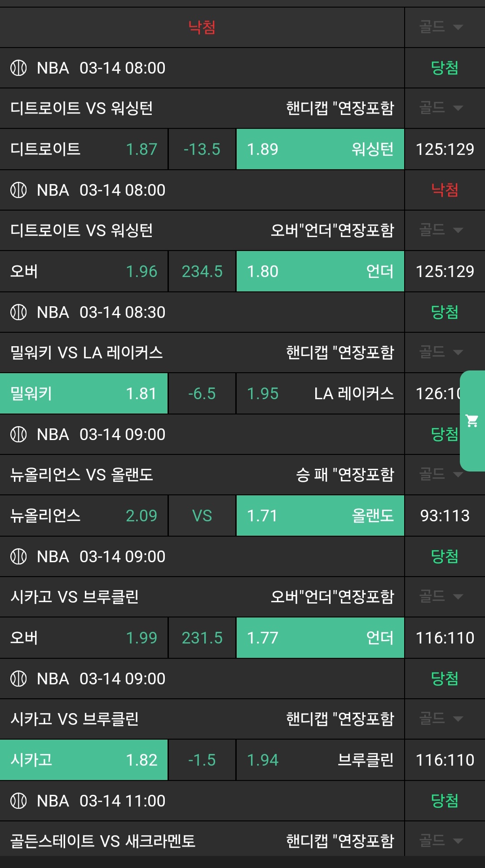
Task: Click the red 낙찰 status at top
Action: 202,27
